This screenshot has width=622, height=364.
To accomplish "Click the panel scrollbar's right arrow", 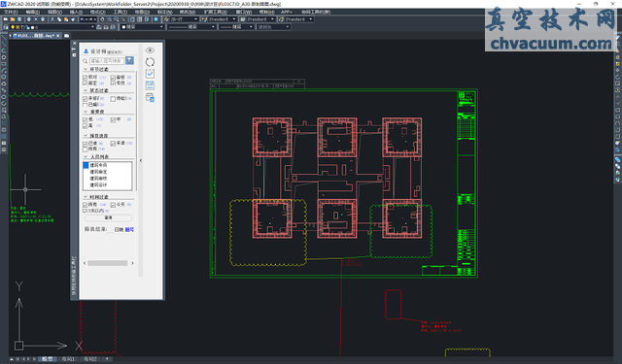I will 132,263.
